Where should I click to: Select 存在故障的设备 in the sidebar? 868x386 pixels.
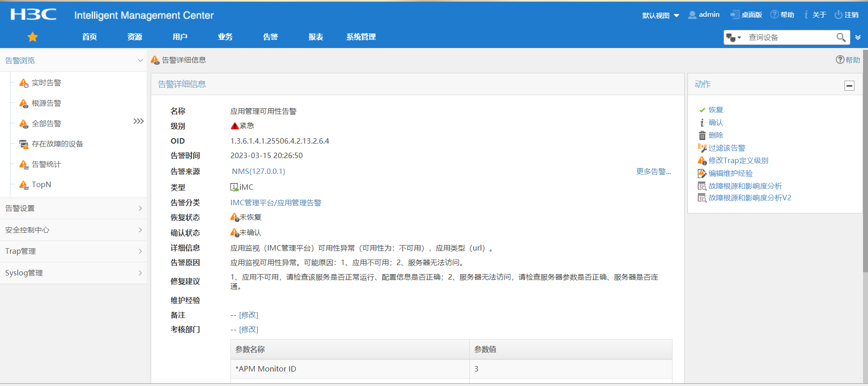[57, 144]
